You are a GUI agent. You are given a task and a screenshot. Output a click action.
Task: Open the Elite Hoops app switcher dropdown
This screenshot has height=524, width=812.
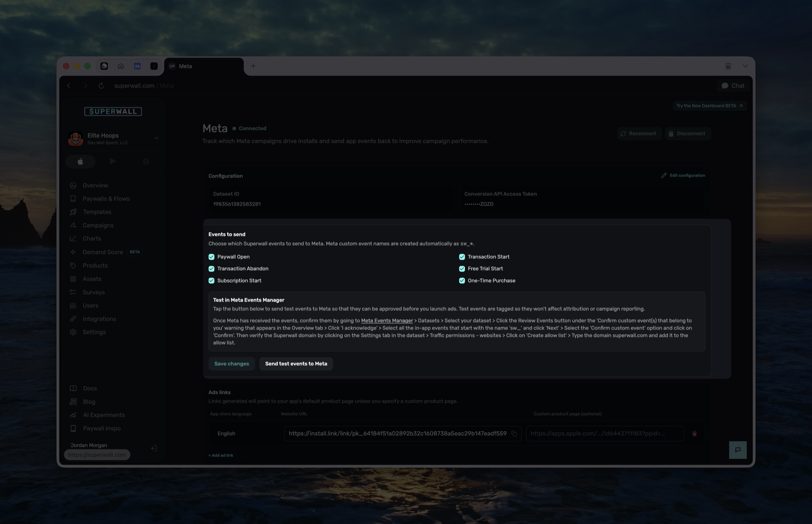click(x=113, y=138)
